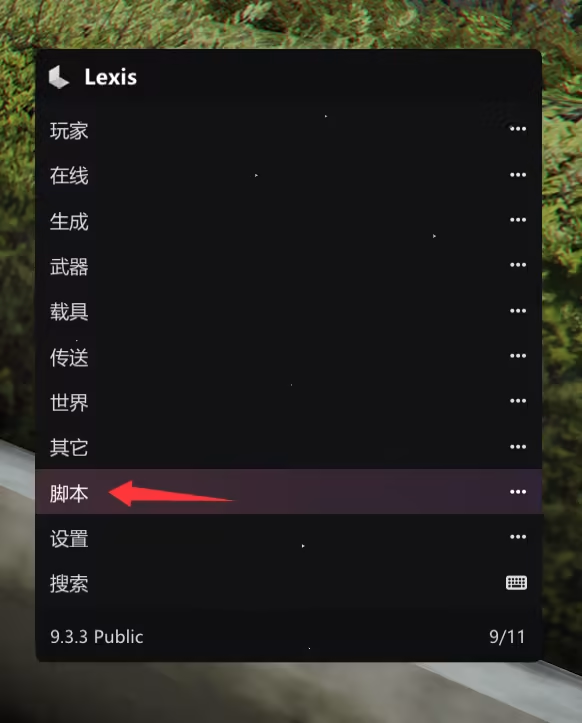Screen dimensions: 582x723
Task: Click the ellipsis icon for 武器
Action: click(518, 265)
